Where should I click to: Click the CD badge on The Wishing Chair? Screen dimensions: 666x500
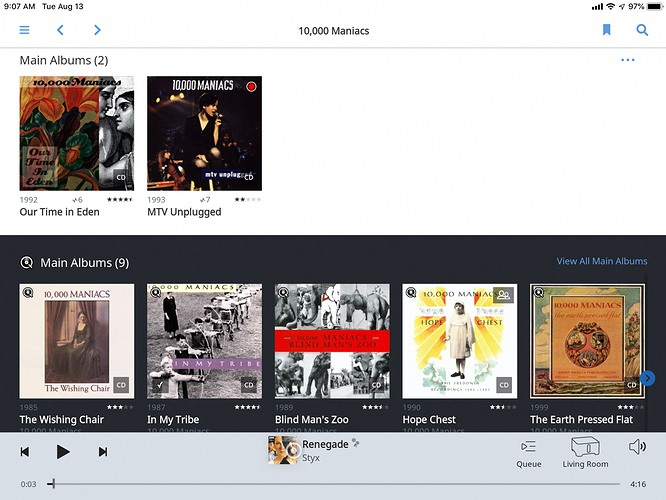(x=121, y=385)
